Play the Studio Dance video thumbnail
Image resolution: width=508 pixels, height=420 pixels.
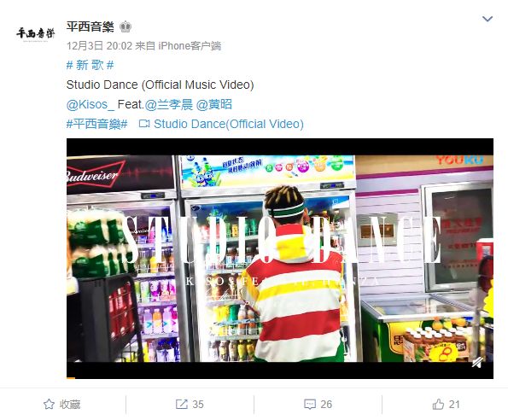pyautogui.click(x=280, y=258)
